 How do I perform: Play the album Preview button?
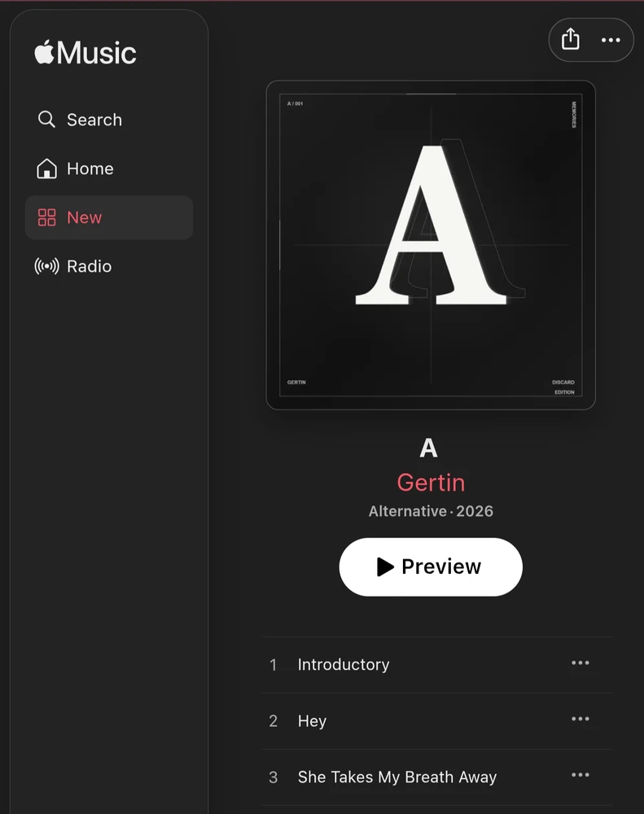click(431, 567)
